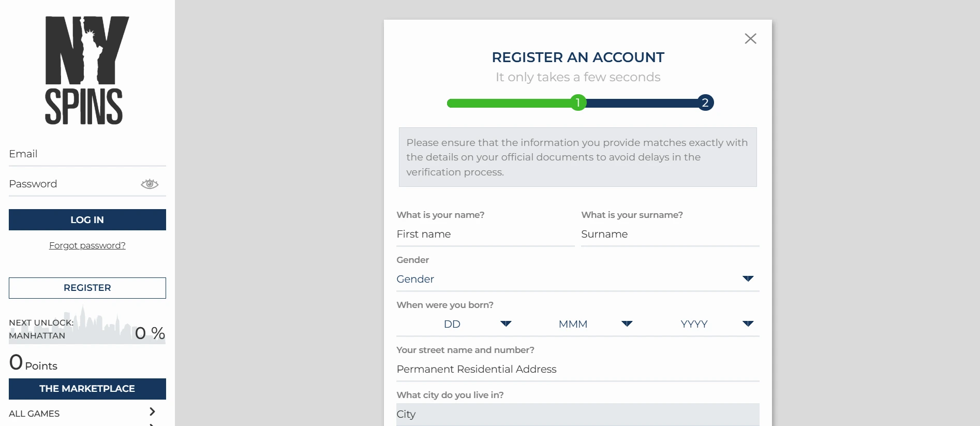
Task: Open The Marketplace
Action: pyautogui.click(x=87, y=389)
